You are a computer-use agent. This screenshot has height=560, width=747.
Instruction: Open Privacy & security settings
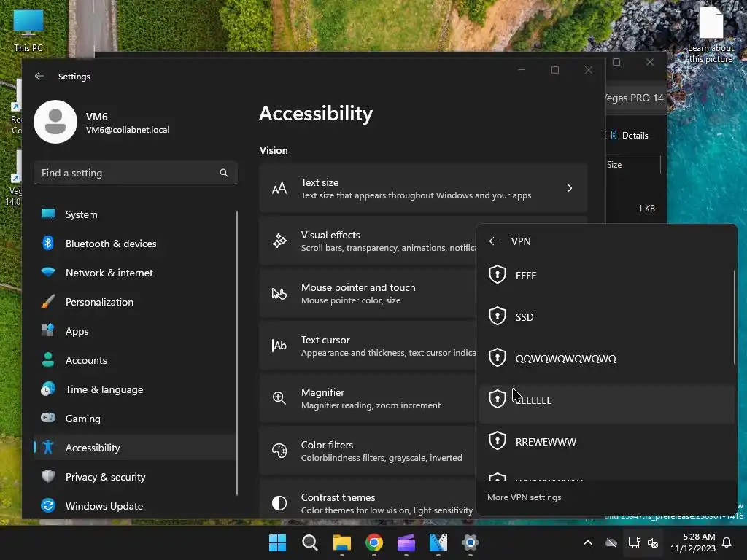135,477
